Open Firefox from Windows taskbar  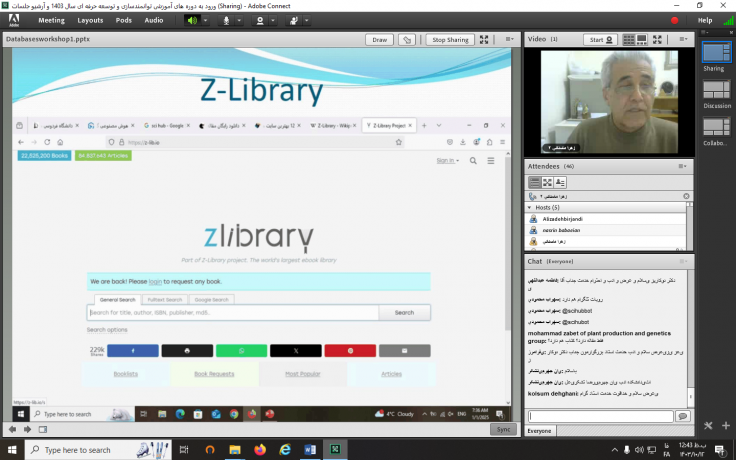point(260,450)
